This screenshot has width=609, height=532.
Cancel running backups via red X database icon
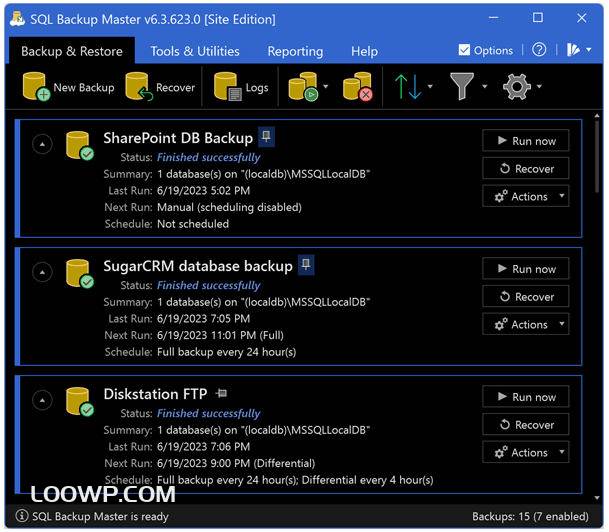(358, 87)
